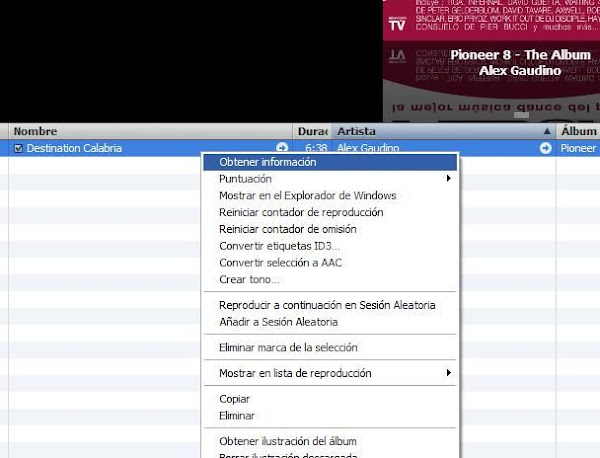
Task: Open the Puntuación submenu
Action: point(330,179)
